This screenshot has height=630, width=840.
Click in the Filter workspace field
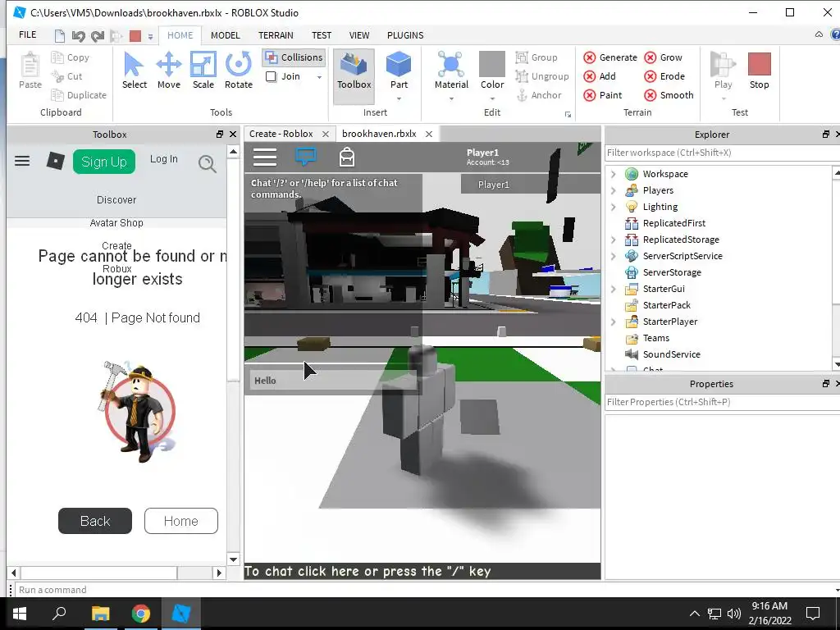click(722, 153)
